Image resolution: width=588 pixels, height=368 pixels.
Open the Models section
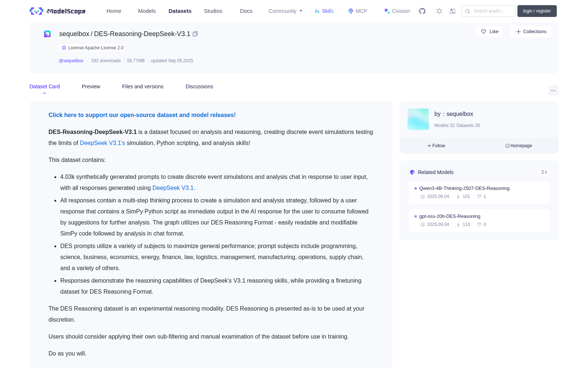point(147,11)
